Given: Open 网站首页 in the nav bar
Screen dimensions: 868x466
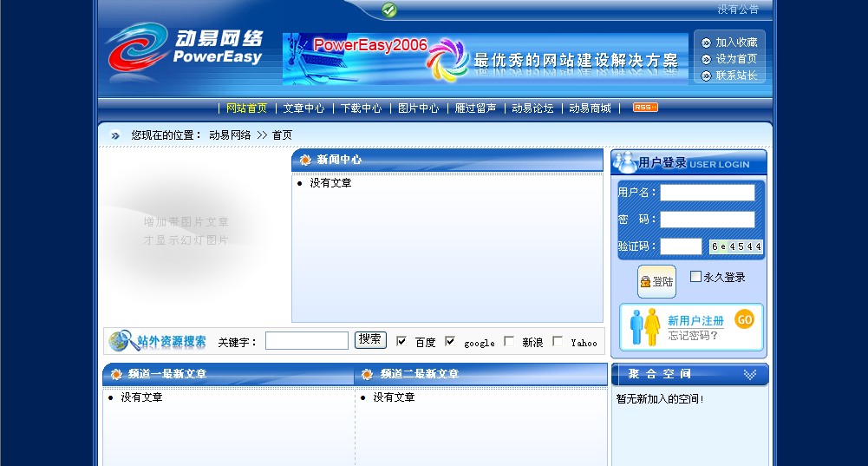Looking at the screenshot, I should click(246, 108).
